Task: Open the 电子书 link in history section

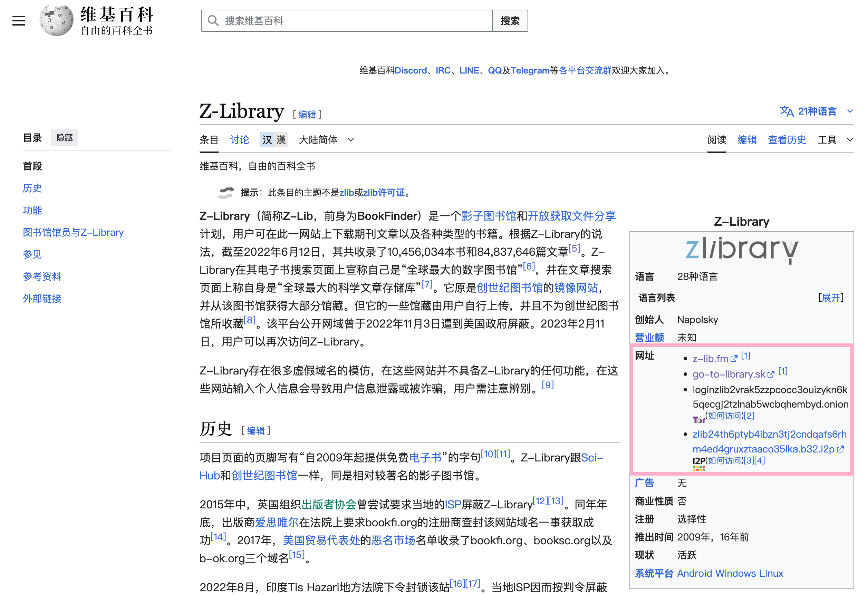Action: (425, 457)
